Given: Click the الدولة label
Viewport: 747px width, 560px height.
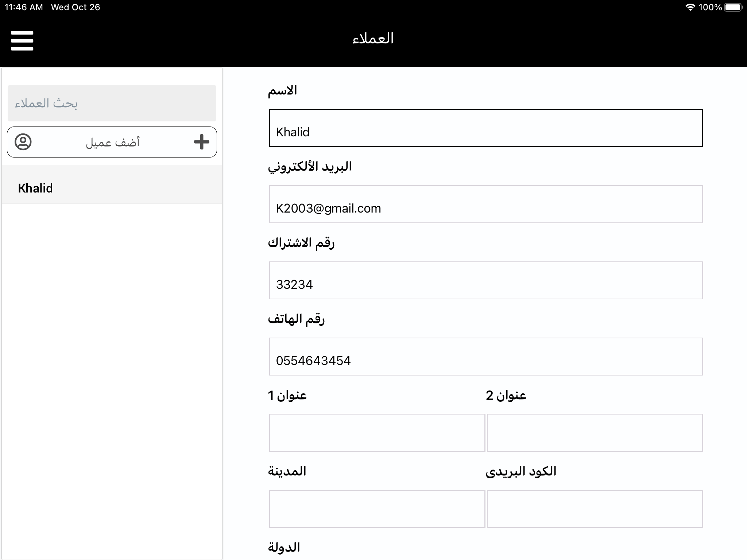Looking at the screenshot, I should (x=284, y=547).
